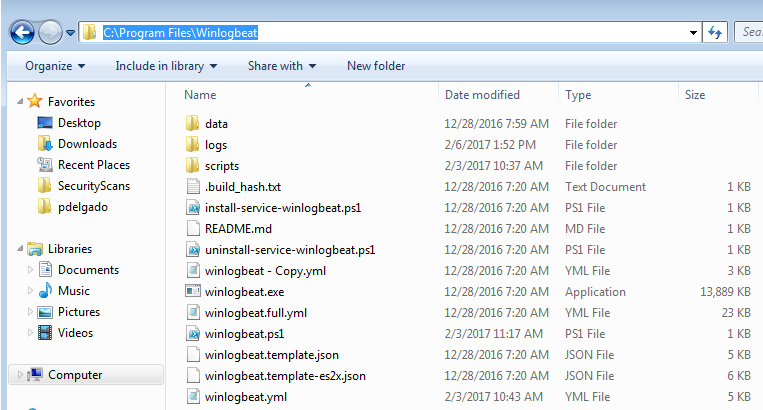Expand the Computer node
The image size is (763, 410).
(x=20, y=374)
